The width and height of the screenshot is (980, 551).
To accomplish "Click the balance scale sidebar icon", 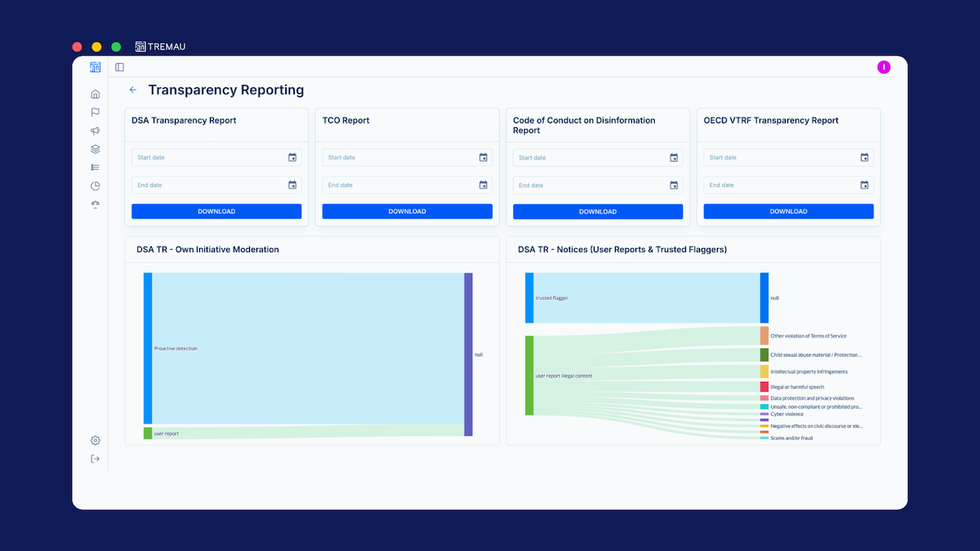I will pyautogui.click(x=96, y=204).
